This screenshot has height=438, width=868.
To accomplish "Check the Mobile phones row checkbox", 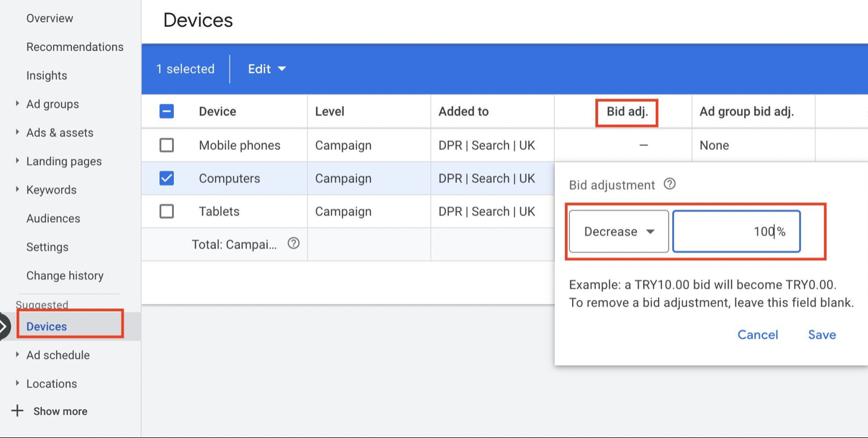I will (x=167, y=145).
